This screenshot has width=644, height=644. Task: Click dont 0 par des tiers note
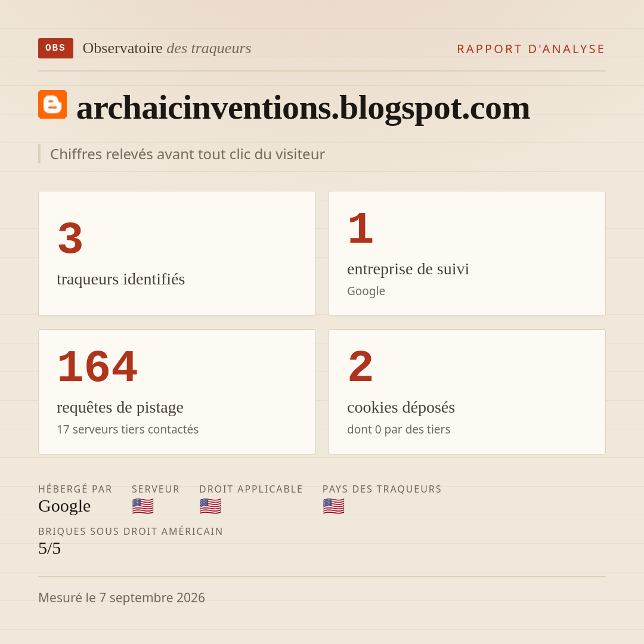[399, 429]
